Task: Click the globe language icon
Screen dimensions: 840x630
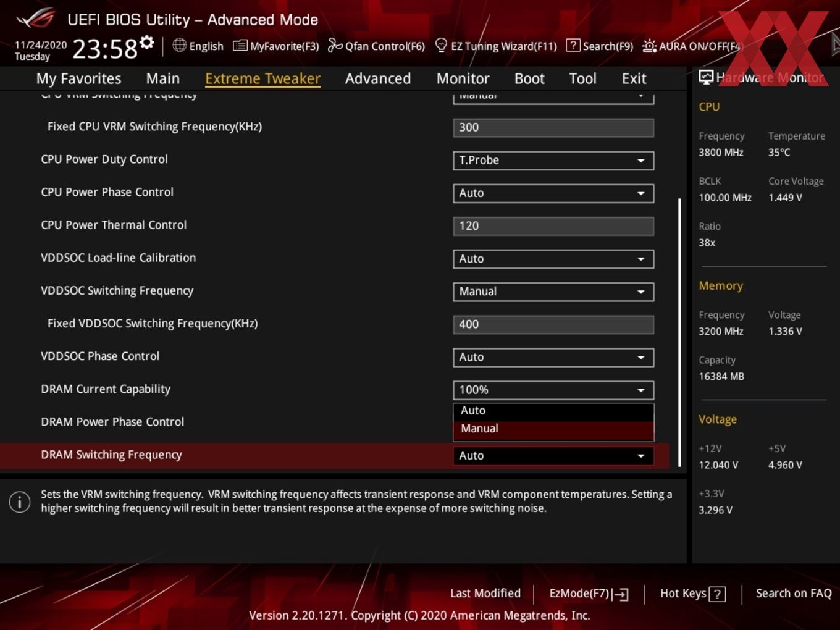Action: [179, 45]
